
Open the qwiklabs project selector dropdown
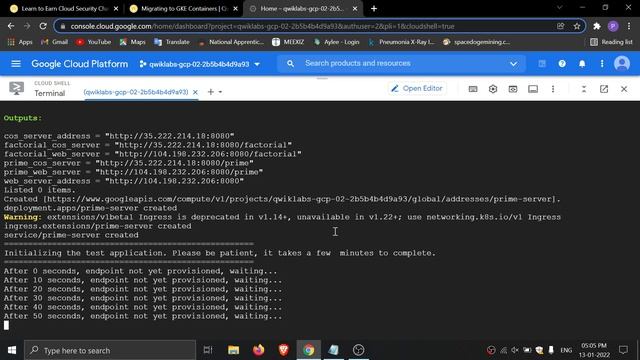(200, 64)
